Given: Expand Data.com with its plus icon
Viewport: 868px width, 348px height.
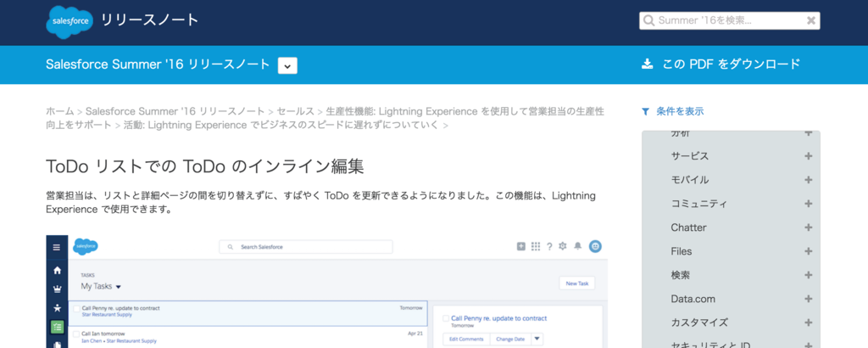Looking at the screenshot, I should click(x=808, y=300).
